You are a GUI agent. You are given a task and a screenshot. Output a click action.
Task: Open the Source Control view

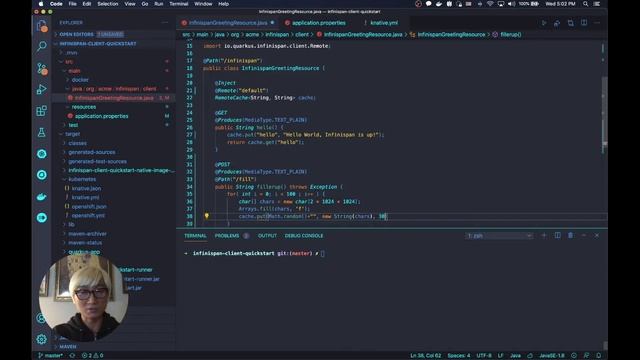point(41,68)
